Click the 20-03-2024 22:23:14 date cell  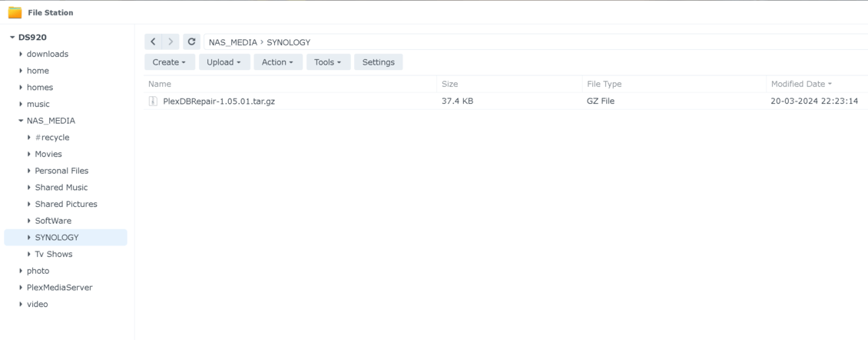pyautogui.click(x=814, y=101)
